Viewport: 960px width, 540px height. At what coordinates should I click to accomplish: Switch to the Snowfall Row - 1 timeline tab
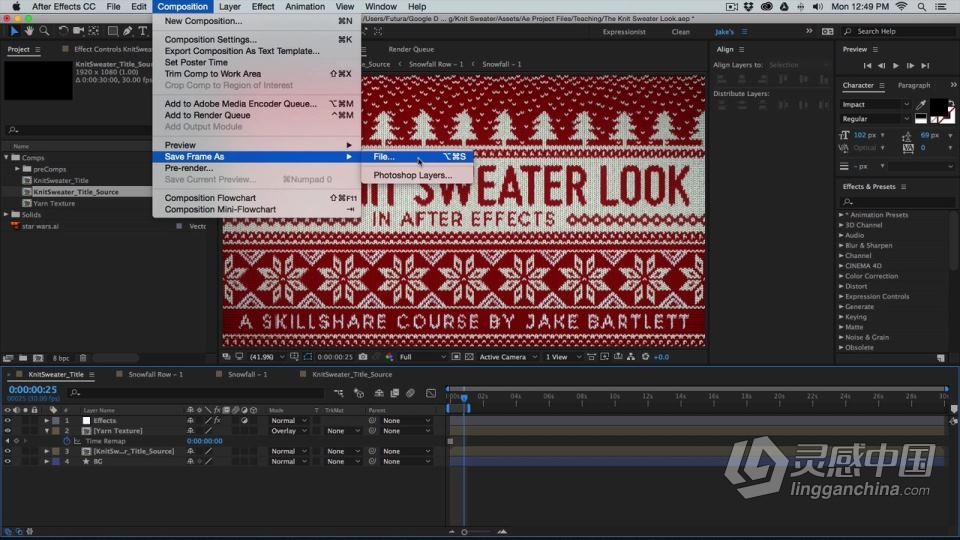coord(156,374)
